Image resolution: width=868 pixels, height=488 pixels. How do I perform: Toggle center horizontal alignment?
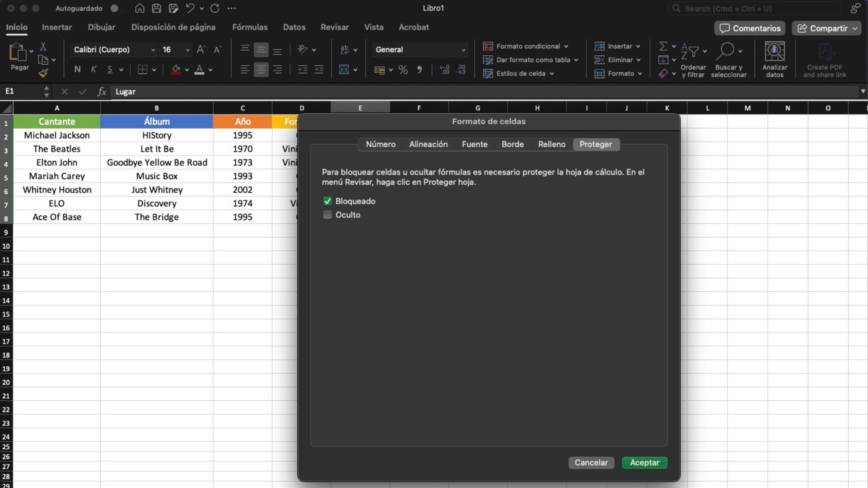click(261, 69)
